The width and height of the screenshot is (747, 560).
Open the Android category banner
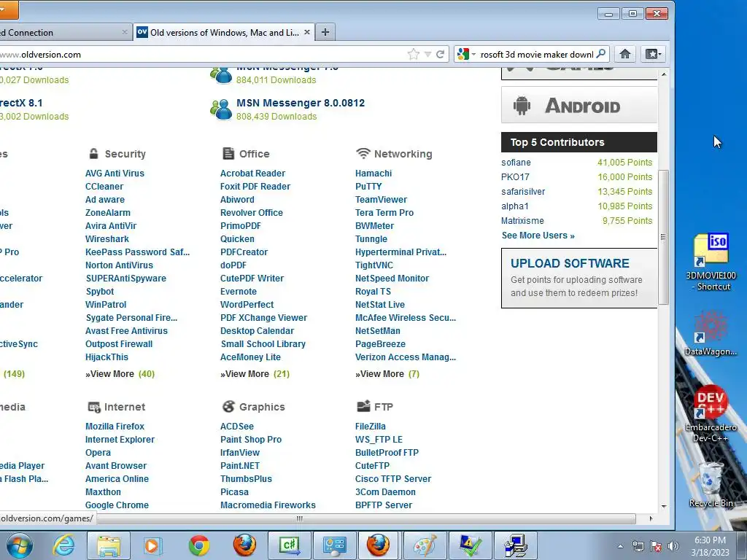click(578, 106)
